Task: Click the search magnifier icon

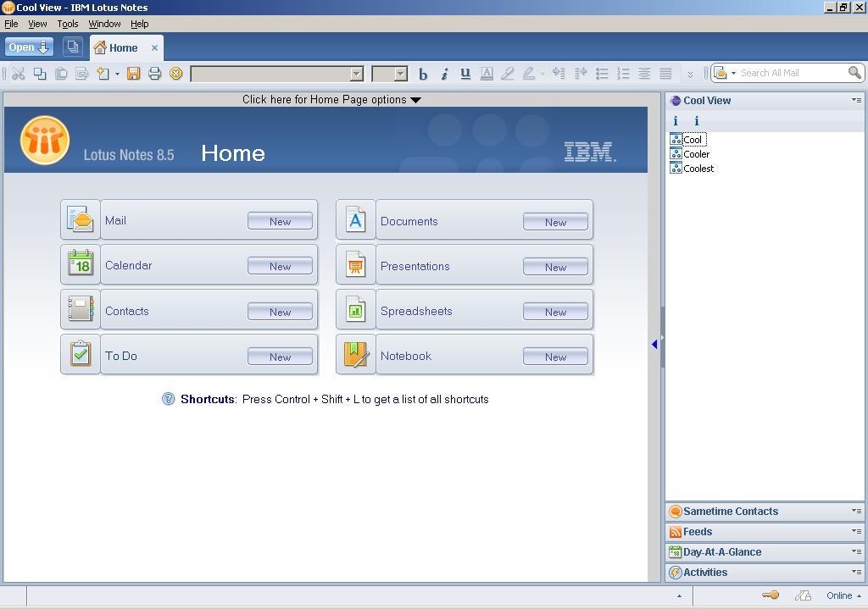Action: tap(854, 73)
